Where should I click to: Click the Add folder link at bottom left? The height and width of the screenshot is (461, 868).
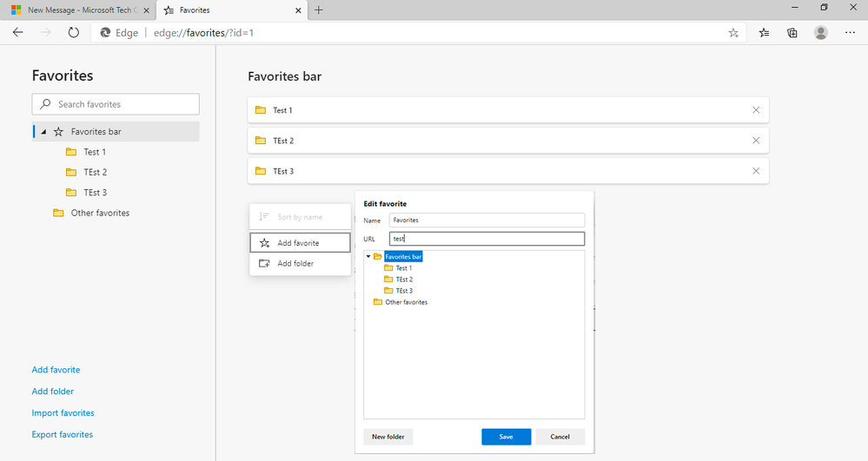[x=53, y=392]
